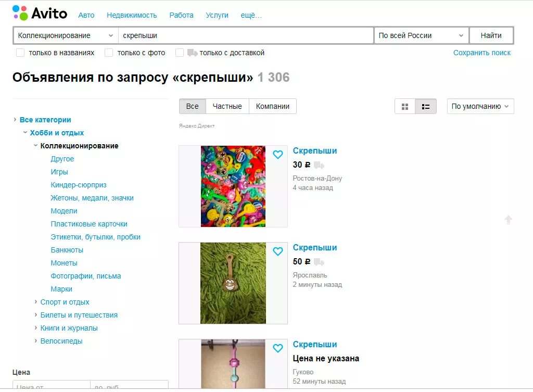Open Скрепыши listing title from Ярославль
Image resolution: width=533 pixels, height=392 pixels.
[315, 247]
